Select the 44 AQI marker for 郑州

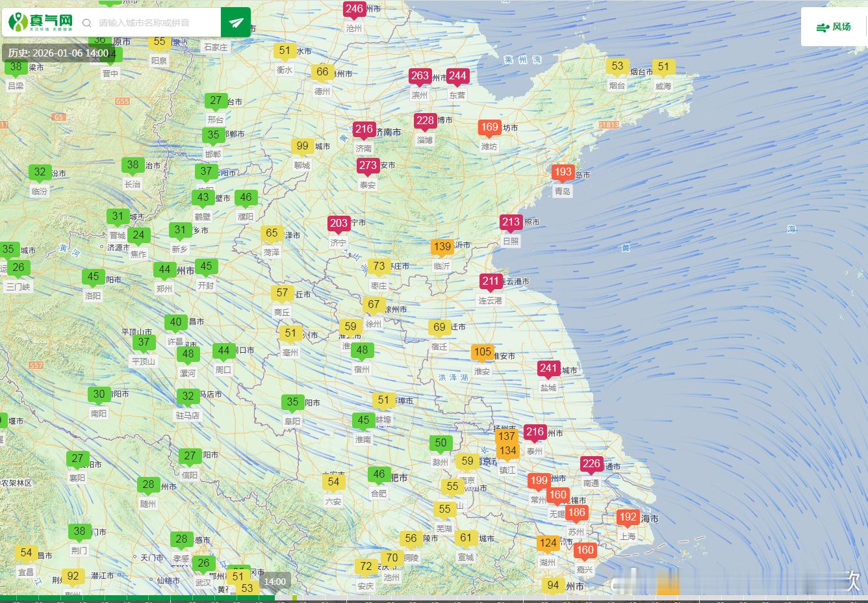[164, 269]
